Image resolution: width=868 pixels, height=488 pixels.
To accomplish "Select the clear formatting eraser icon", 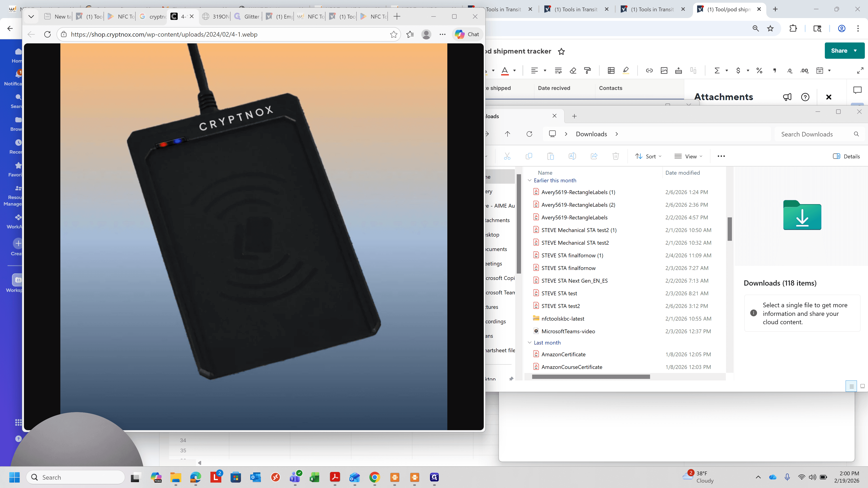I will pos(573,70).
